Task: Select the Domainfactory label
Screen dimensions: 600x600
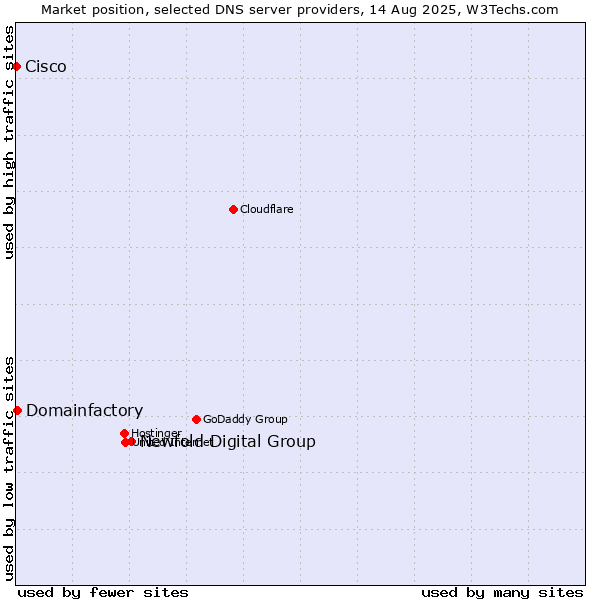Action: pyautogui.click(x=85, y=411)
